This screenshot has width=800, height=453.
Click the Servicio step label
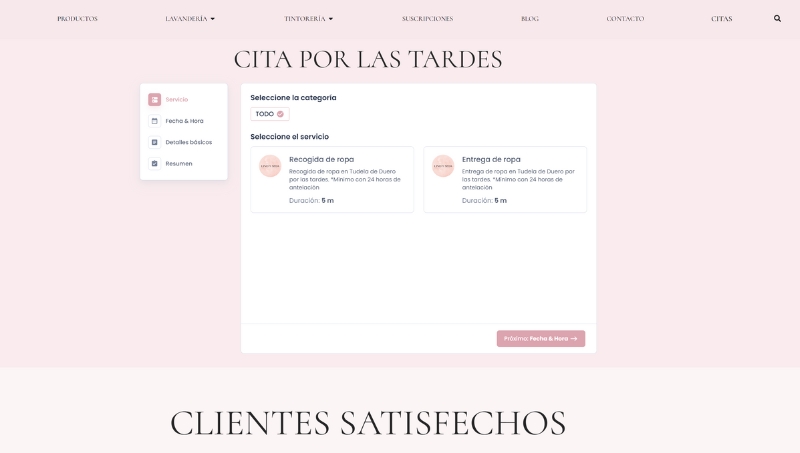tap(177, 99)
